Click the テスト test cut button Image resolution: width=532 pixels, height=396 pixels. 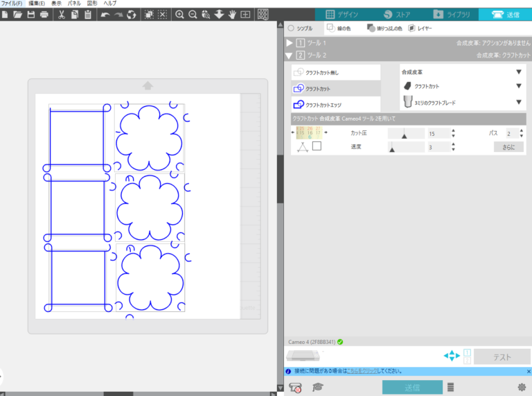coord(502,356)
